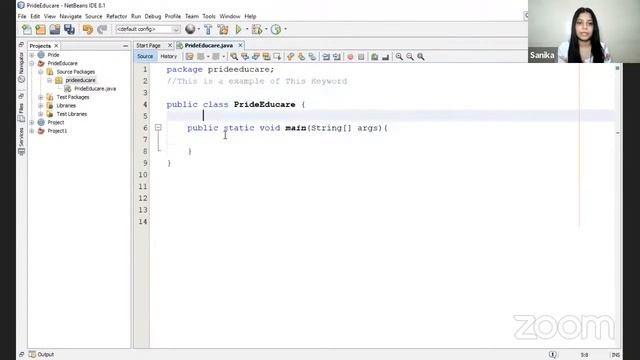
Task: Open the Output panel
Action: (x=41, y=354)
